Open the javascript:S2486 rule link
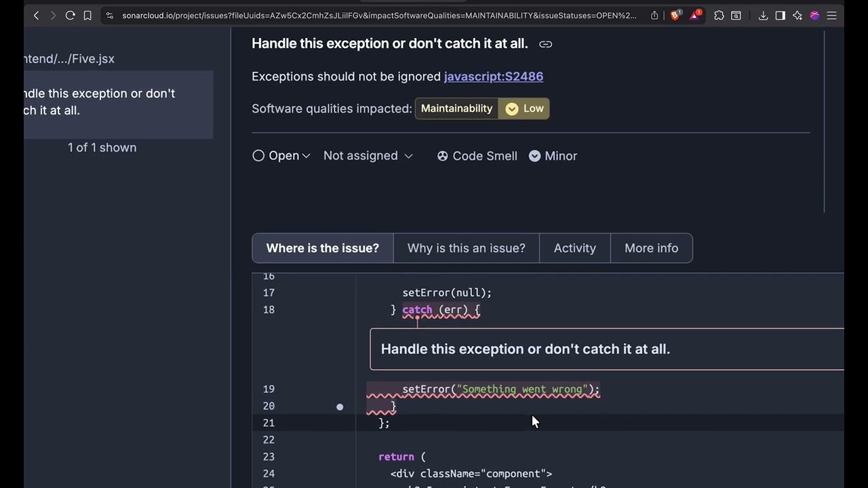Viewport: 868px width, 488px height. click(x=494, y=77)
